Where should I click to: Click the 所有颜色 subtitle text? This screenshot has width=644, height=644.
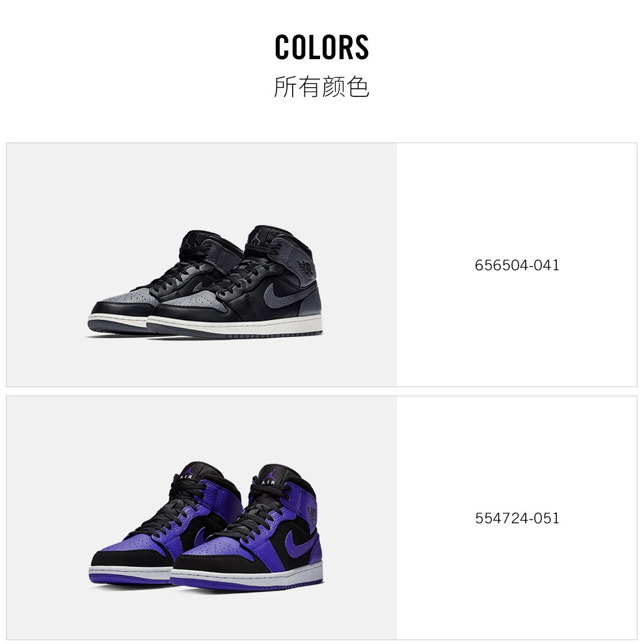[322, 87]
